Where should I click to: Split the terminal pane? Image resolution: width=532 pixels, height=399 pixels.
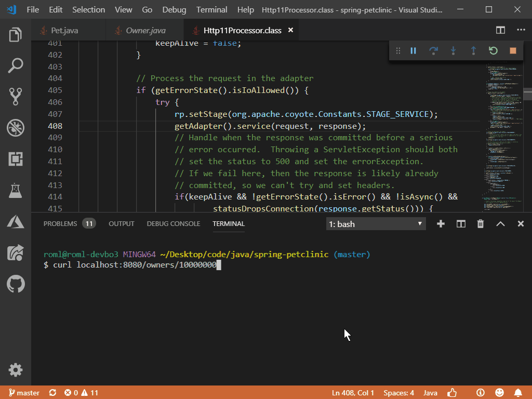(461, 224)
